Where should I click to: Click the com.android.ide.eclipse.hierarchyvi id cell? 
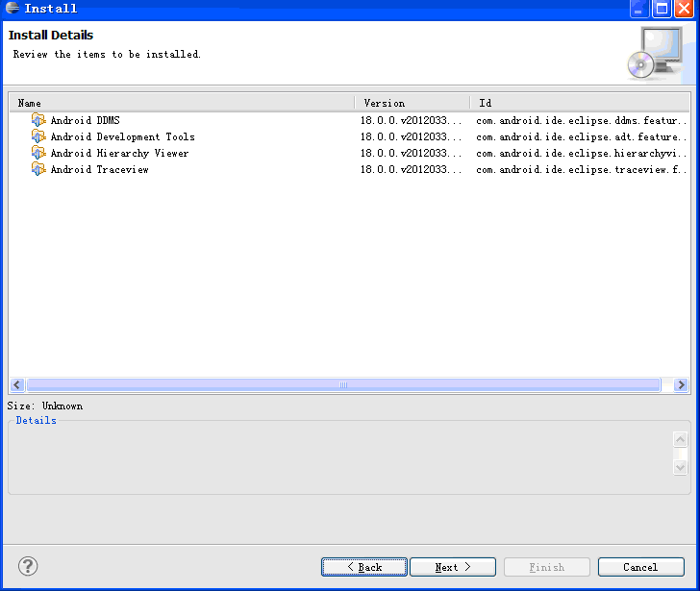[x=581, y=154]
